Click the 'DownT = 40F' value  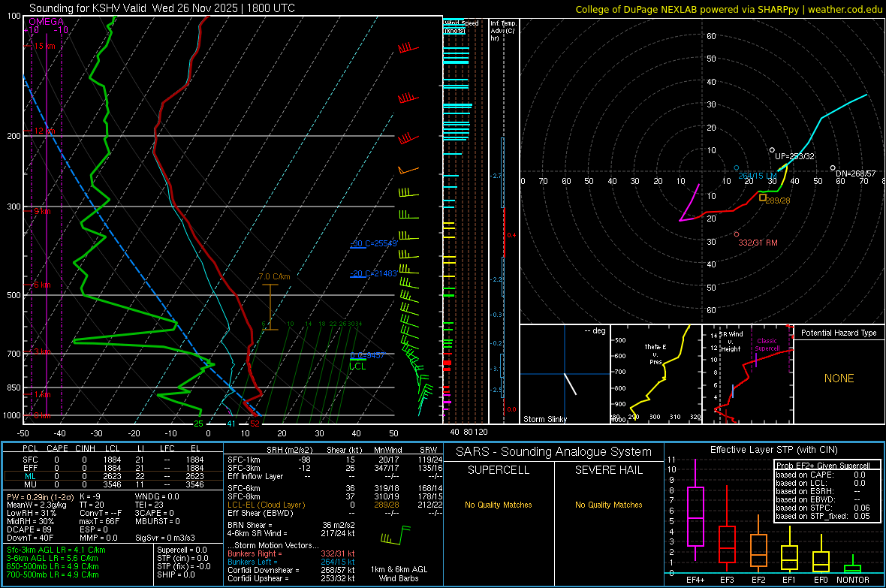(x=30, y=538)
